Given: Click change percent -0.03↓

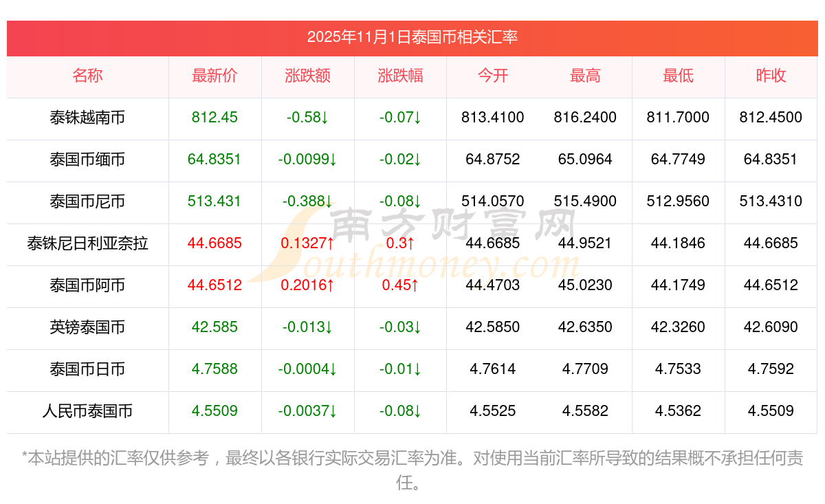Looking at the screenshot, I should [x=400, y=327].
